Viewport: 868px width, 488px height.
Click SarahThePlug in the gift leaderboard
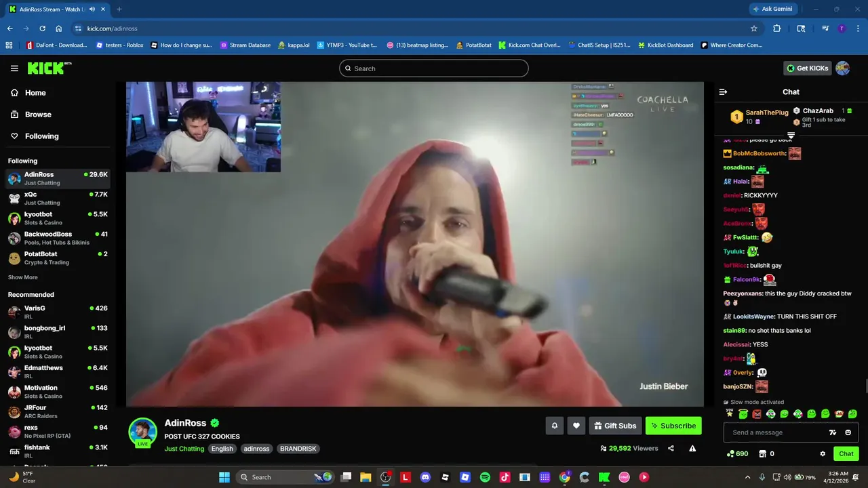(767, 113)
